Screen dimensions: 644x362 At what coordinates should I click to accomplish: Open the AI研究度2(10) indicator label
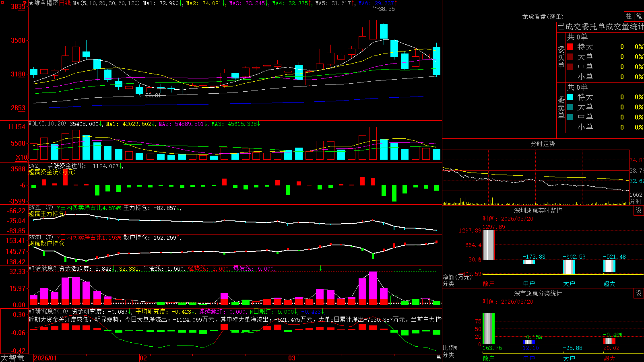[x=48, y=311]
